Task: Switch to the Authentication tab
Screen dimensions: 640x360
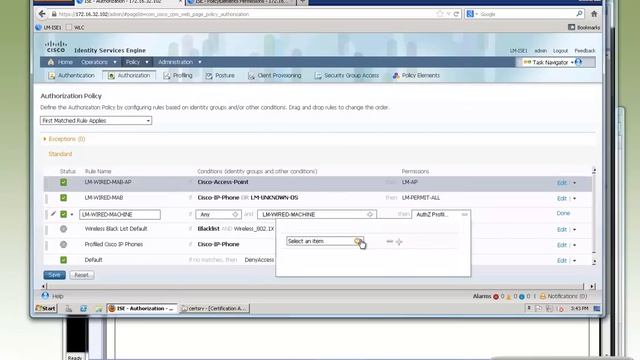Action: click(71, 76)
